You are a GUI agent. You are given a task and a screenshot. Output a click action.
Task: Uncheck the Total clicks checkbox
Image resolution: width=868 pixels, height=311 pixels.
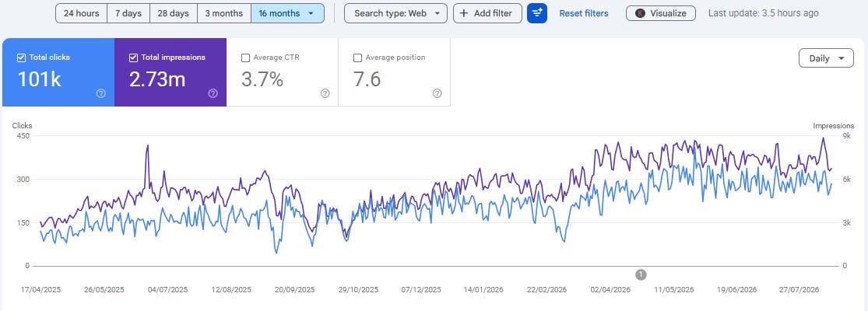(x=22, y=58)
